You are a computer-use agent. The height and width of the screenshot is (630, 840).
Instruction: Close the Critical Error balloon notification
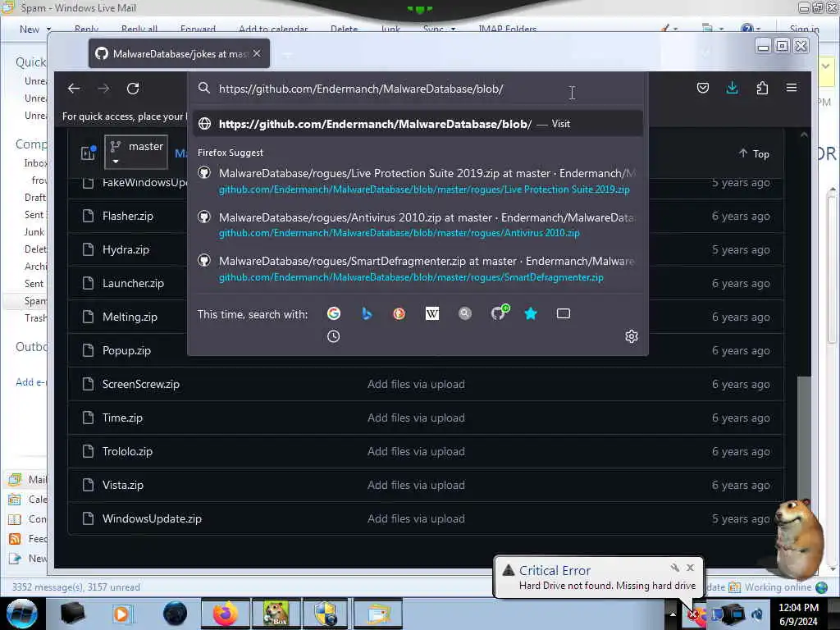click(690, 568)
